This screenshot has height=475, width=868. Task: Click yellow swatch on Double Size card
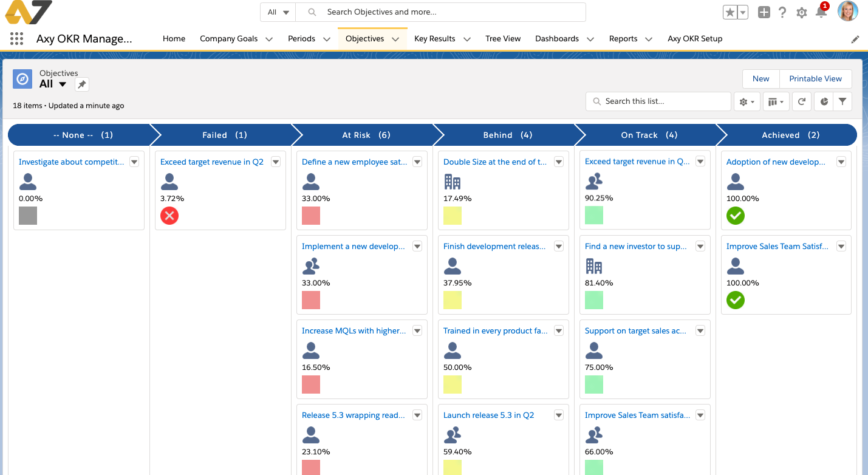point(453,216)
